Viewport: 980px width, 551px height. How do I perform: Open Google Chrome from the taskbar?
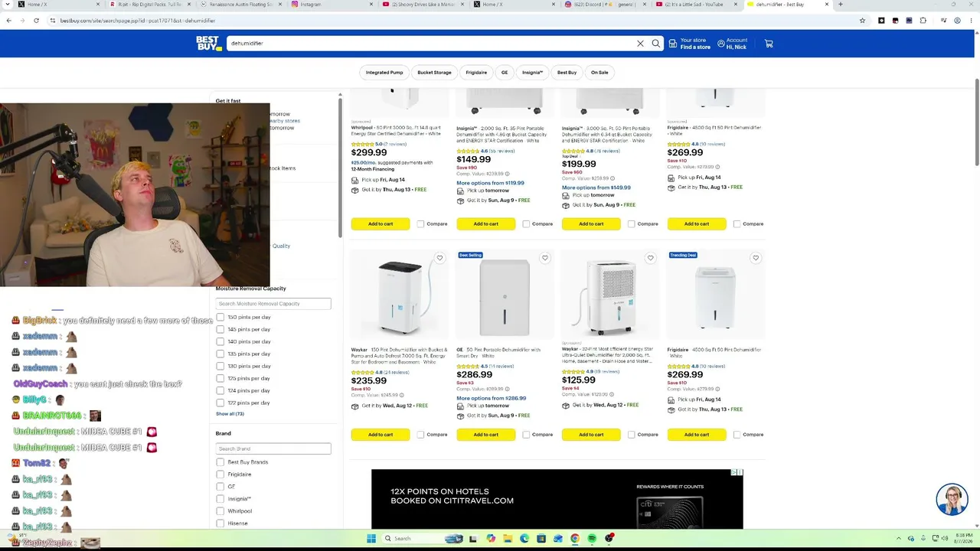coord(575,539)
